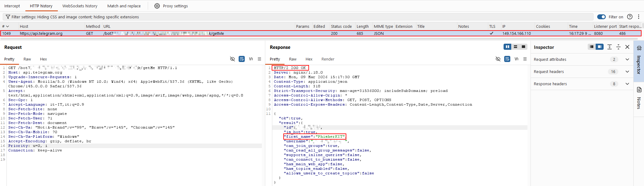
Task: Expand Request attributes section
Action: (x=627, y=59)
